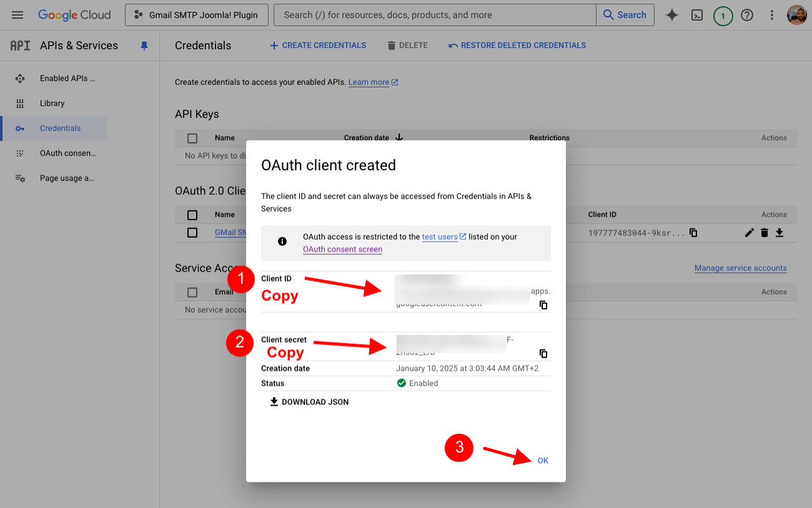Pin APIs & Services with the pin icon
The width and height of the screenshot is (812, 508).
[x=144, y=46]
